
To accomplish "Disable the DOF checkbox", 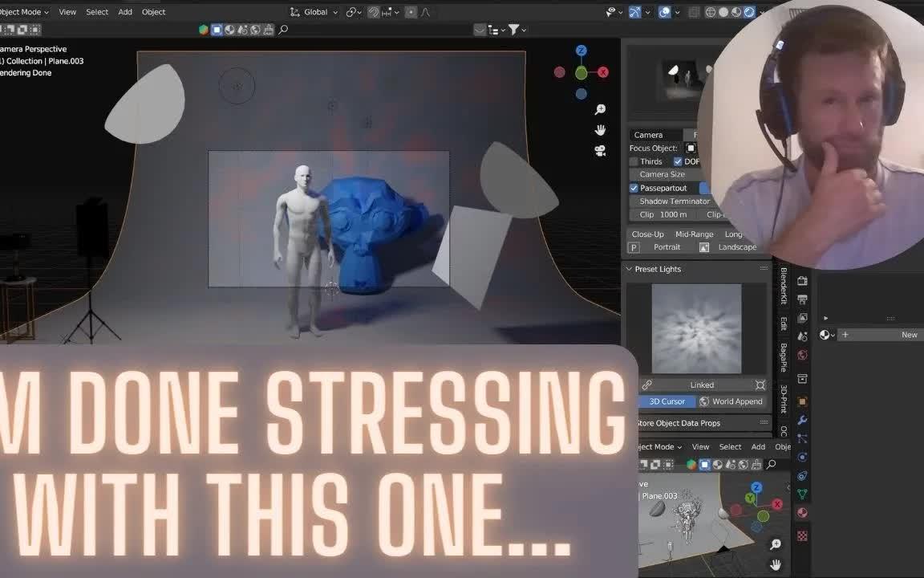I will click(x=678, y=161).
